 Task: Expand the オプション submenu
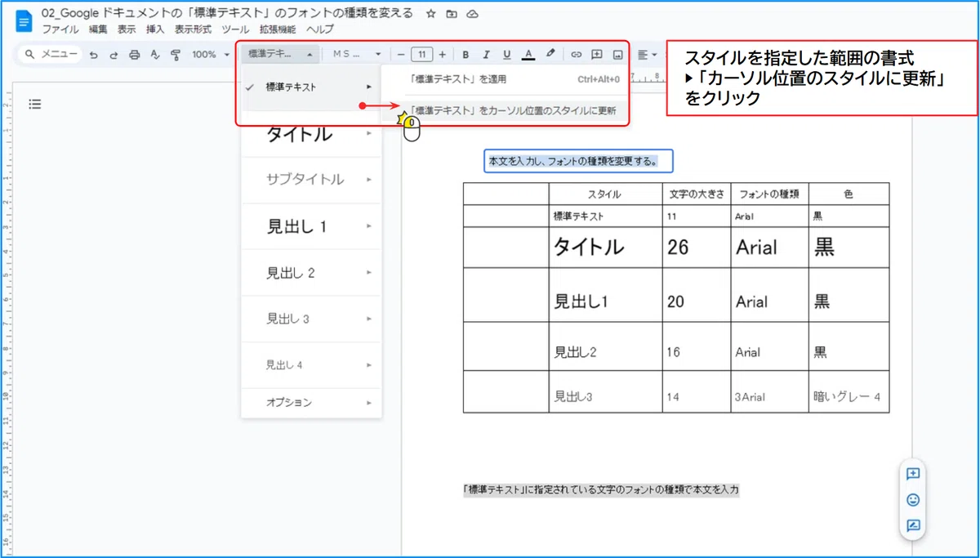coord(369,403)
